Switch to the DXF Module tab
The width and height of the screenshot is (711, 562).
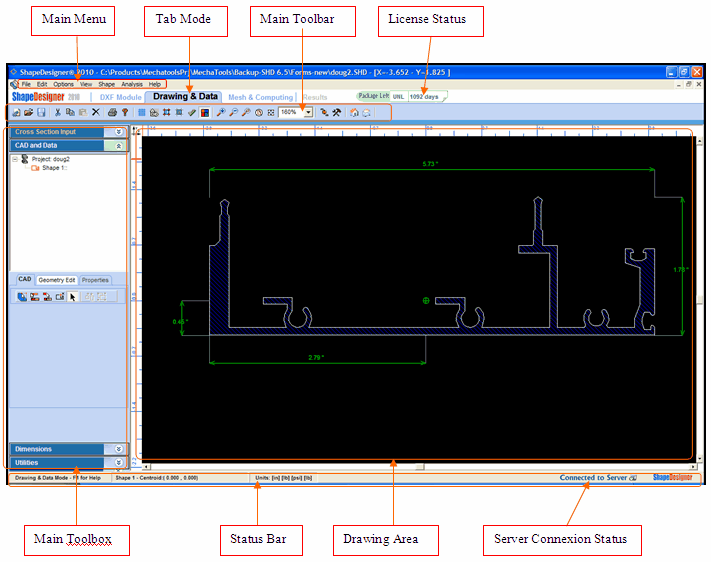pyautogui.click(x=121, y=97)
